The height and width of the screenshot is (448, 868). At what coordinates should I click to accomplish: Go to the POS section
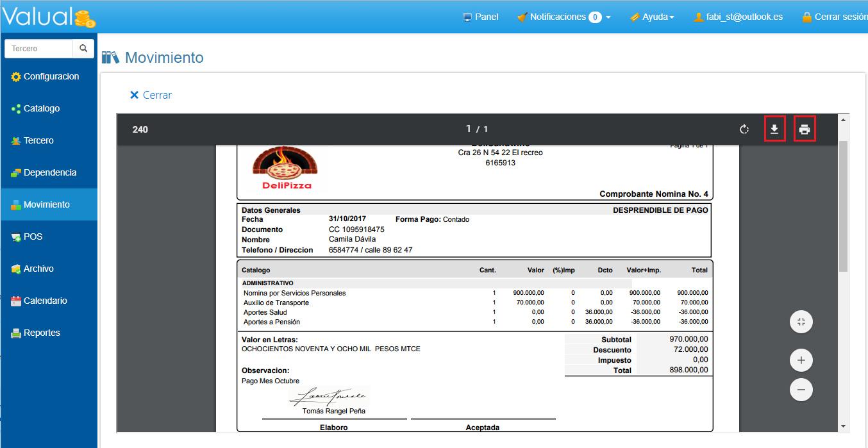click(x=33, y=237)
